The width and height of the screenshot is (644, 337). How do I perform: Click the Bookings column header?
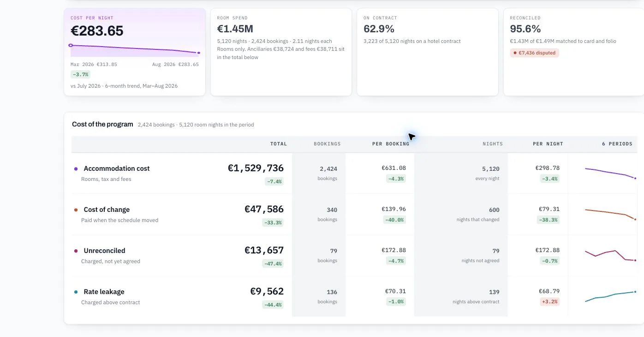(327, 144)
